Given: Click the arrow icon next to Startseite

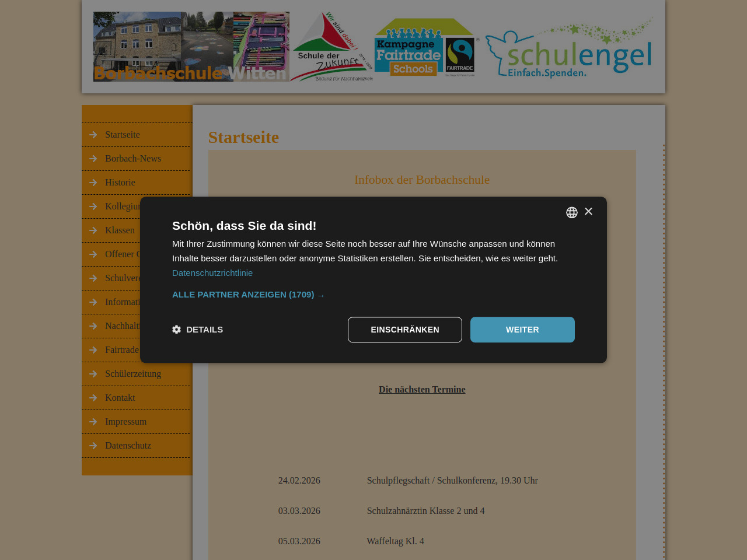Looking at the screenshot, I should (x=93, y=135).
